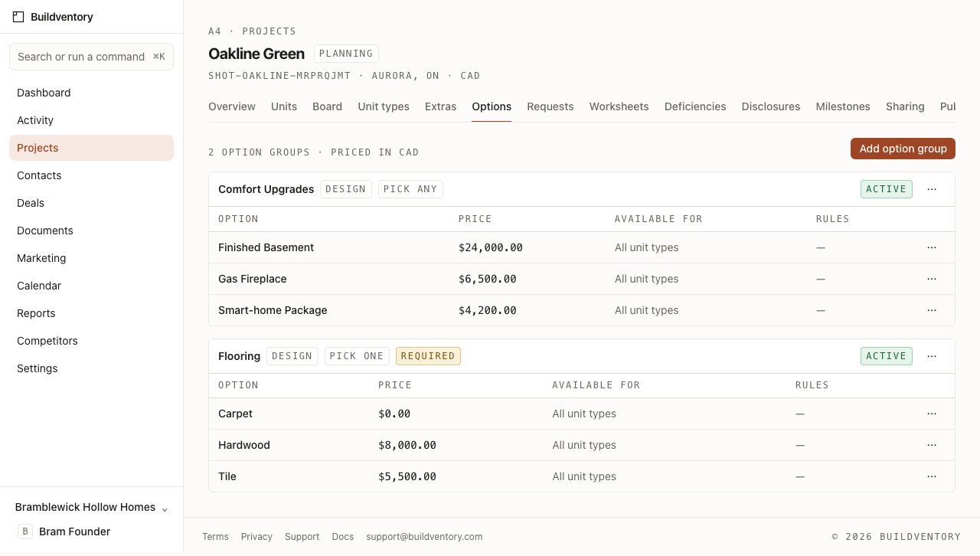Switch to the Requests tab
The image size is (980, 556).
pos(550,106)
